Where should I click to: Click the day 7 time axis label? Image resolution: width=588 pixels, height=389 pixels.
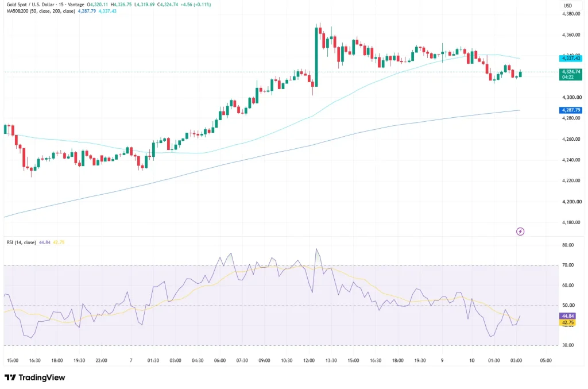click(131, 360)
